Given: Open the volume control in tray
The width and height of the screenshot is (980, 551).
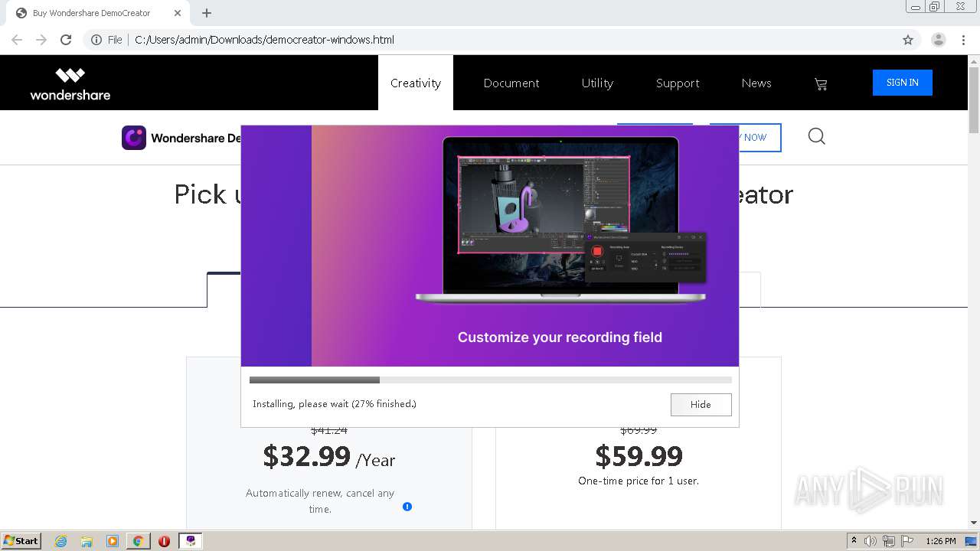Looking at the screenshot, I should (871, 541).
